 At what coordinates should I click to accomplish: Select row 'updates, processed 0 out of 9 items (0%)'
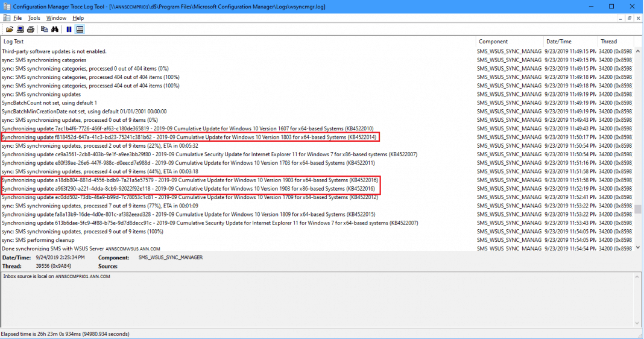pos(317,120)
